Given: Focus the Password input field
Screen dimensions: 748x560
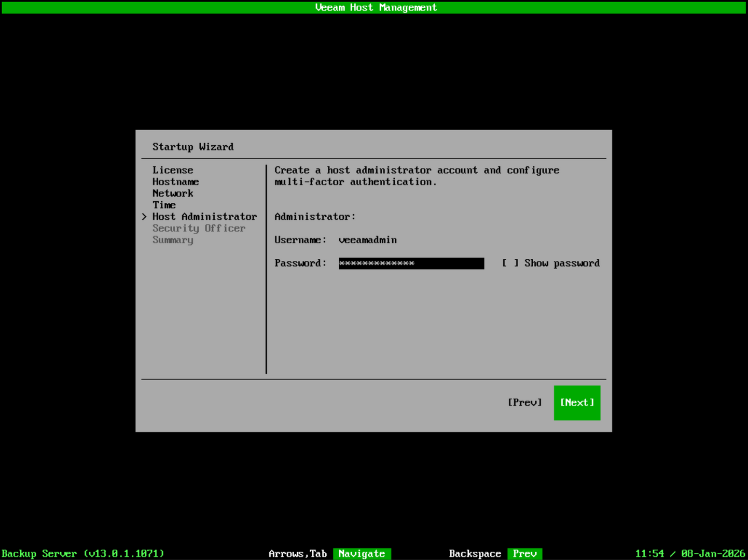Looking at the screenshot, I should (411, 263).
